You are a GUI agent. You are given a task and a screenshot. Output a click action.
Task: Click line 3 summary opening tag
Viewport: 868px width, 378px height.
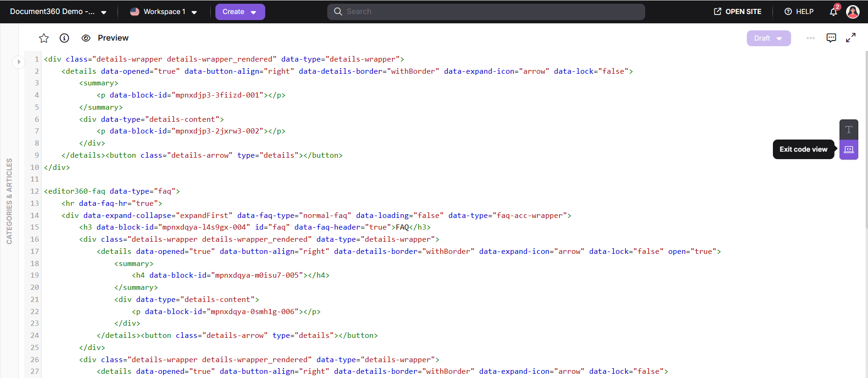(99, 83)
